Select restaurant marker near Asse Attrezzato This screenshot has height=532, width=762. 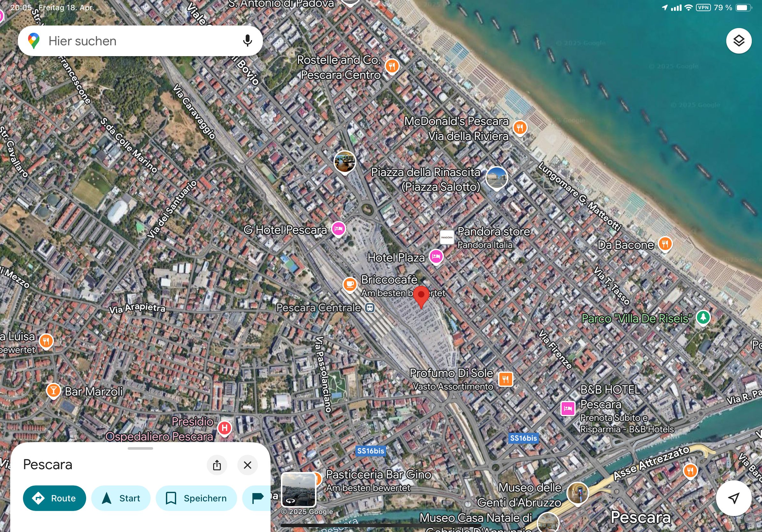point(690,471)
